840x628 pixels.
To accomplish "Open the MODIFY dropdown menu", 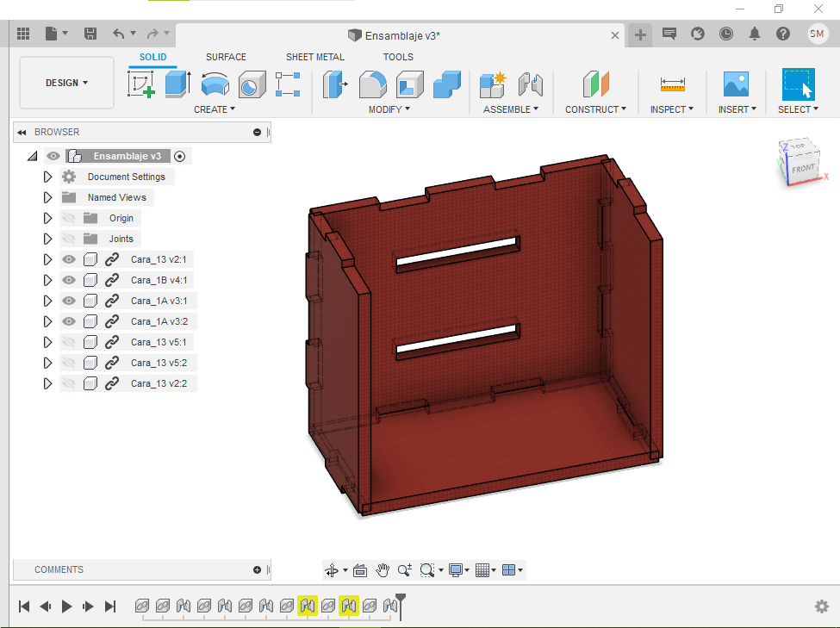I will (x=389, y=109).
